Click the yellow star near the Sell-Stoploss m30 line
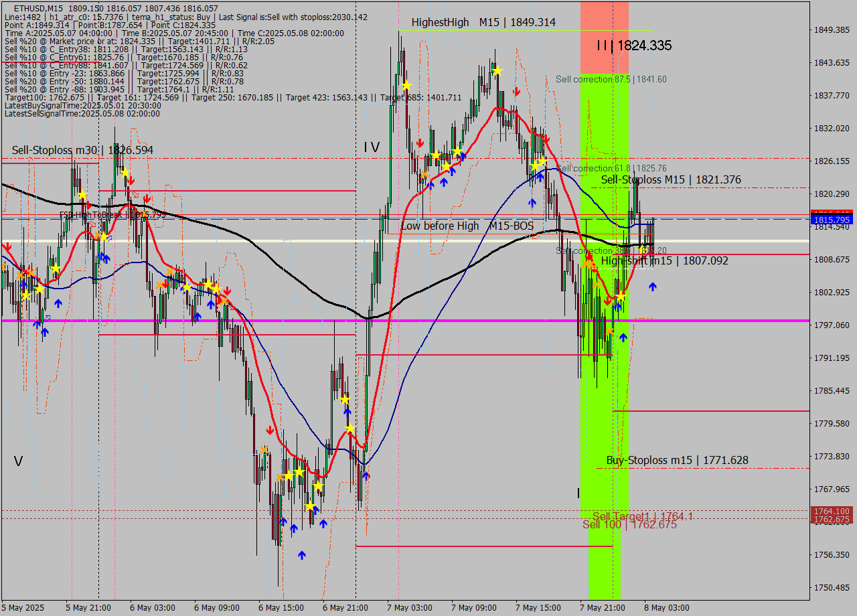The width and height of the screenshot is (857, 616). click(x=124, y=171)
